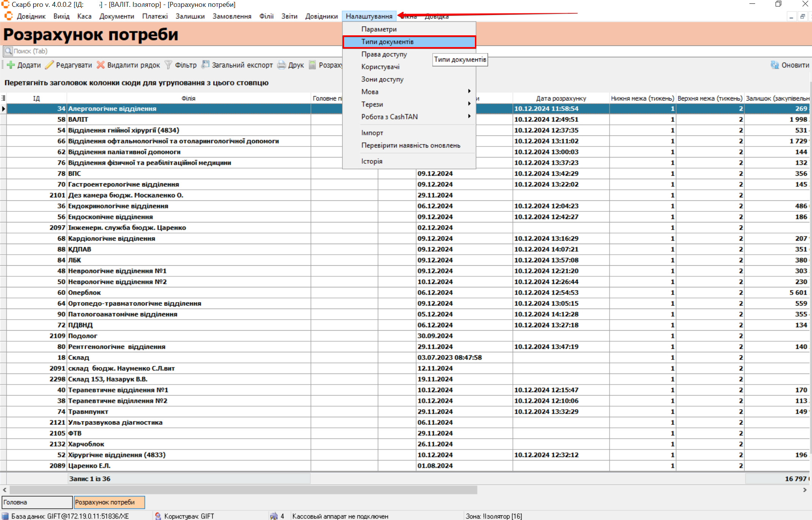Click the Загальний експорт save icon
The image size is (812, 520).
point(205,65)
